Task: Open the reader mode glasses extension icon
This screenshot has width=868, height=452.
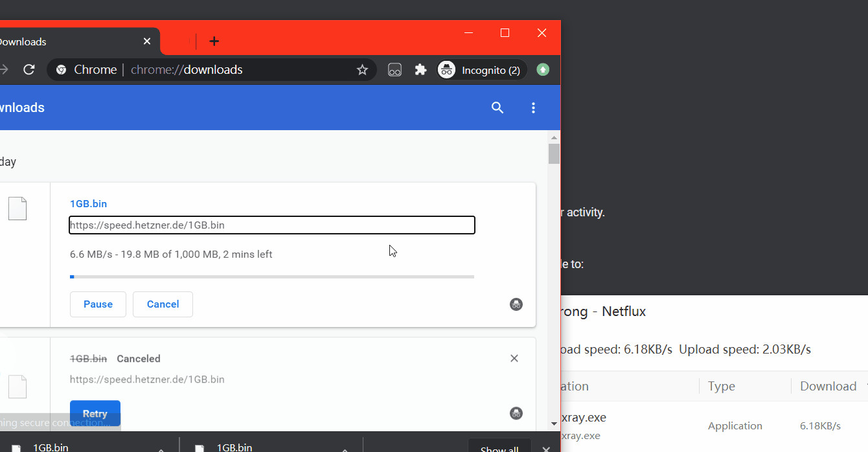Action: point(394,70)
